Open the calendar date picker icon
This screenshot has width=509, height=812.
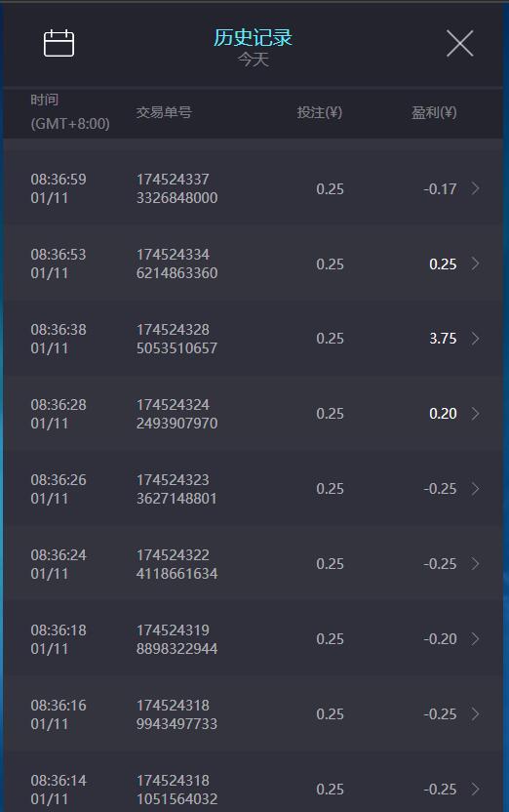(59, 43)
